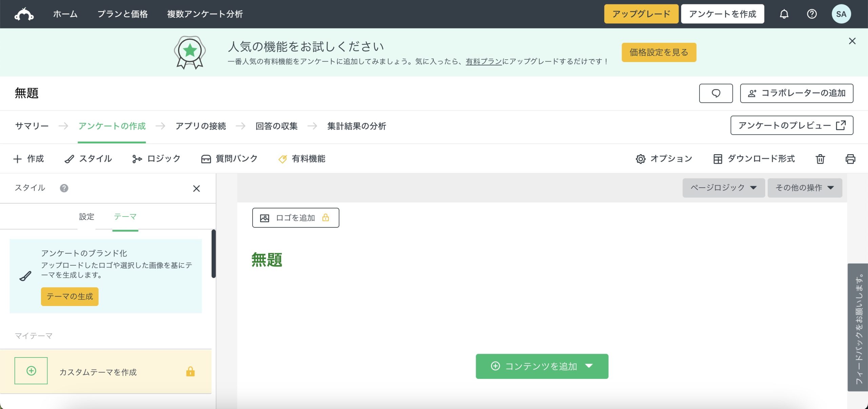Follow the 有料プラン link
The width and height of the screenshot is (868, 409).
click(x=484, y=61)
